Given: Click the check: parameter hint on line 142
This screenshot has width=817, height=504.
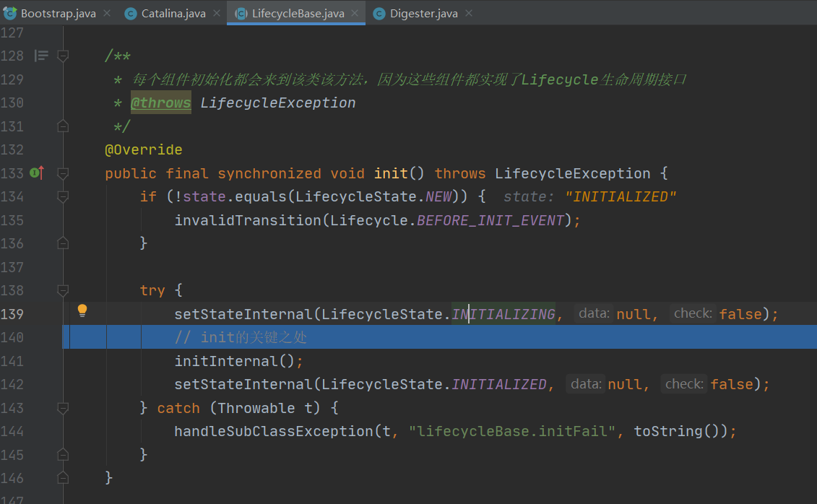Looking at the screenshot, I should 684,383.
